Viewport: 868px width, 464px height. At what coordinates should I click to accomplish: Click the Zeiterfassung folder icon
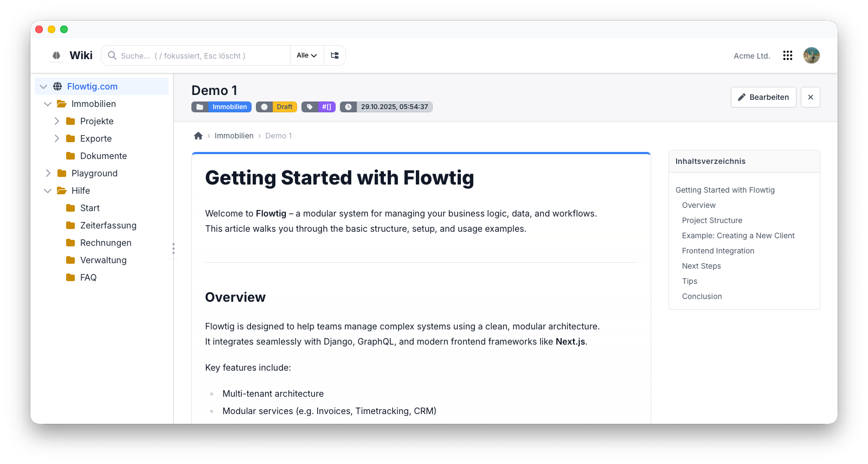[x=70, y=225]
